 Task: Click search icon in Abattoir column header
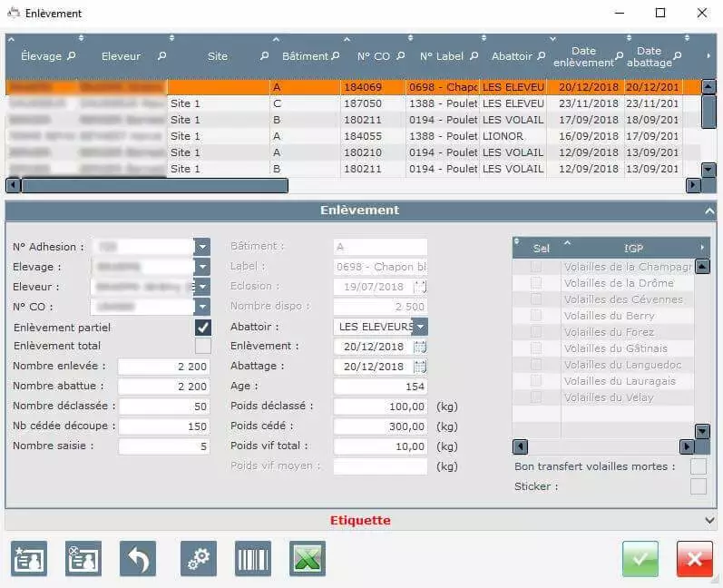[x=542, y=55]
